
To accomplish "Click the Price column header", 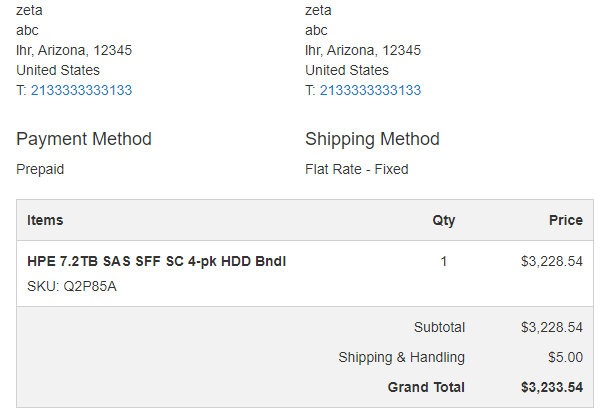I will (565, 220).
